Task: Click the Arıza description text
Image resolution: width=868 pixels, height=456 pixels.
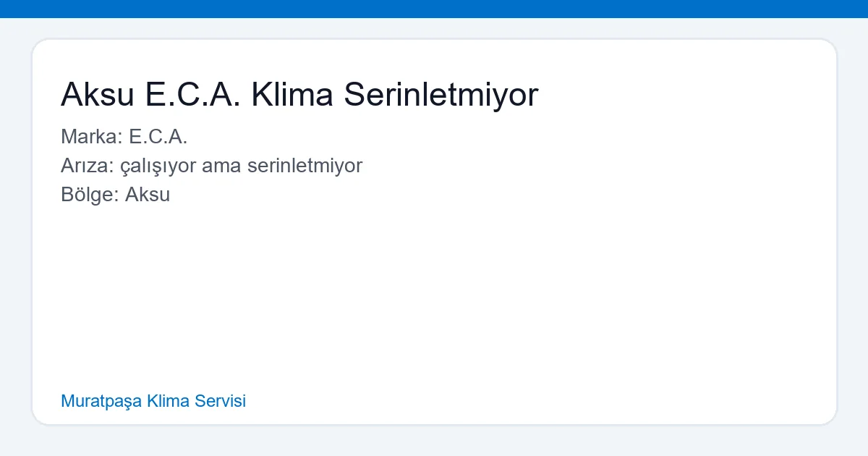Action: (212, 166)
